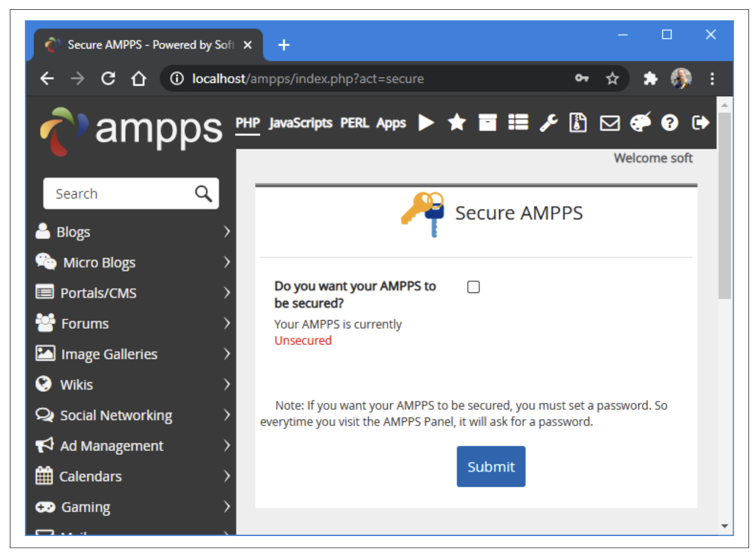756x558 pixels.
Task: Expand the Blogs category chevron
Action: [x=227, y=232]
